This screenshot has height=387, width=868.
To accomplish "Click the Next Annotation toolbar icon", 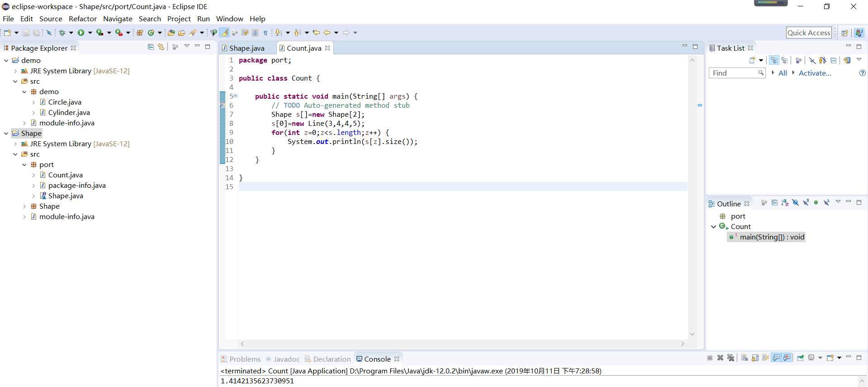I will point(278,33).
